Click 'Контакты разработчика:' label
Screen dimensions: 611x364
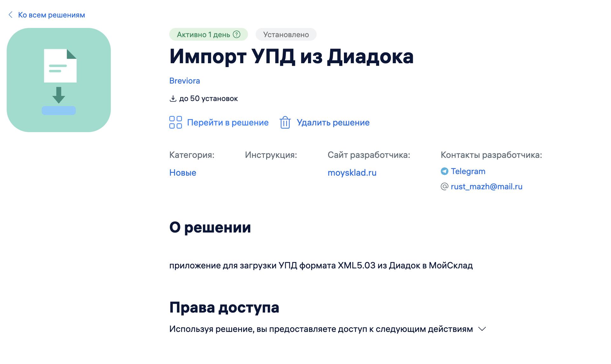pyautogui.click(x=491, y=155)
